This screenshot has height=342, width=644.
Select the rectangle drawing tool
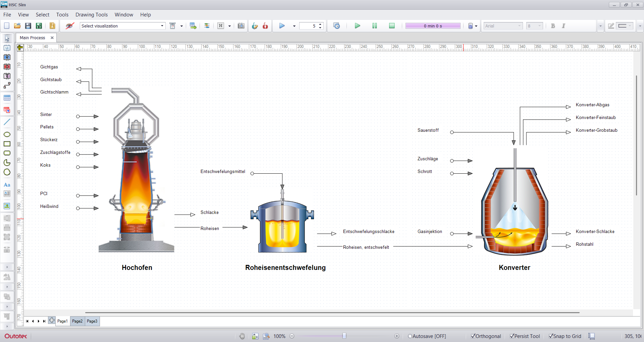click(x=7, y=144)
